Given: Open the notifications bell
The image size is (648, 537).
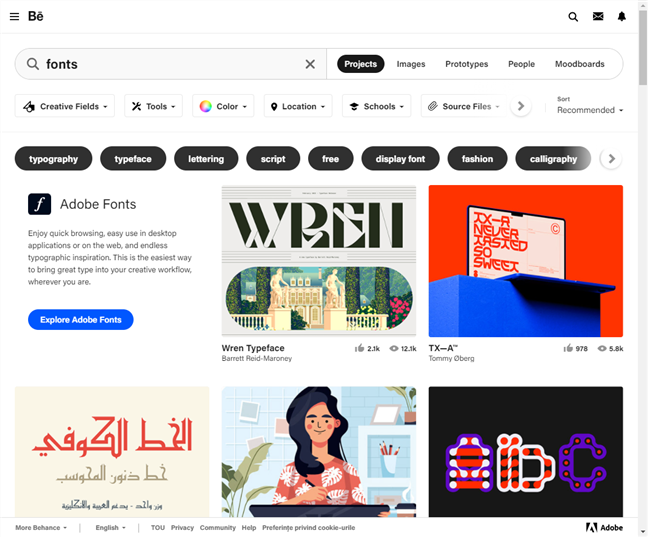Looking at the screenshot, I should (x=622, y=16).
